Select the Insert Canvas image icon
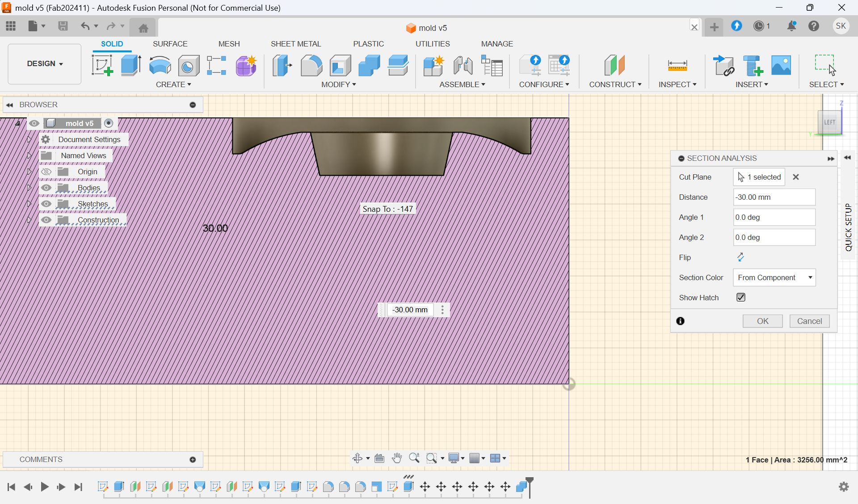Screen dimensions: 858x504 coord(781,65)
